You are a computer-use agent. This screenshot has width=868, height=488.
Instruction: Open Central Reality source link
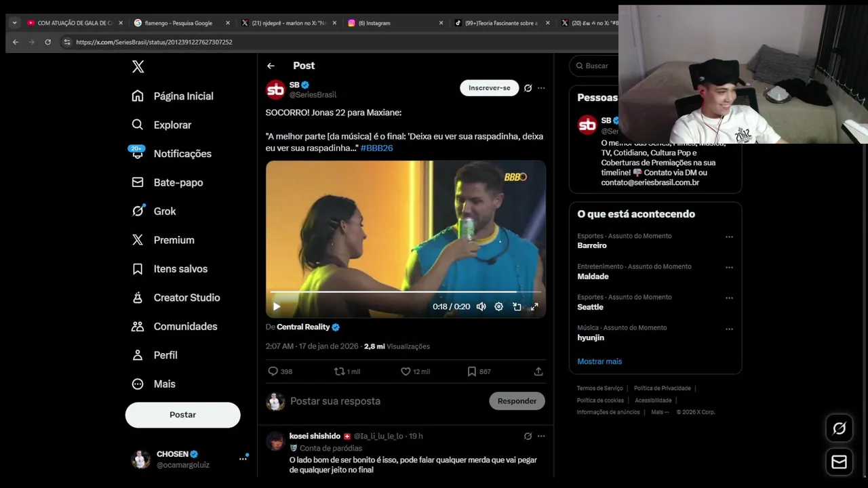[x=303, y=327]
